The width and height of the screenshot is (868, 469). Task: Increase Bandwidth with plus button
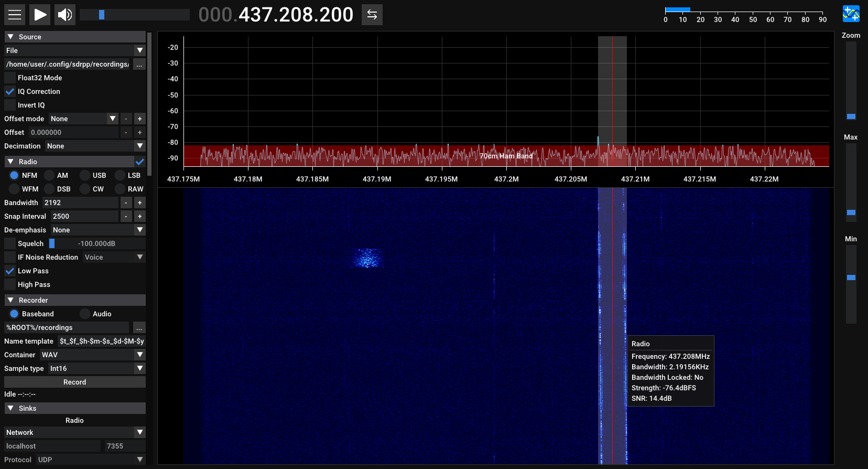point(139,203)
